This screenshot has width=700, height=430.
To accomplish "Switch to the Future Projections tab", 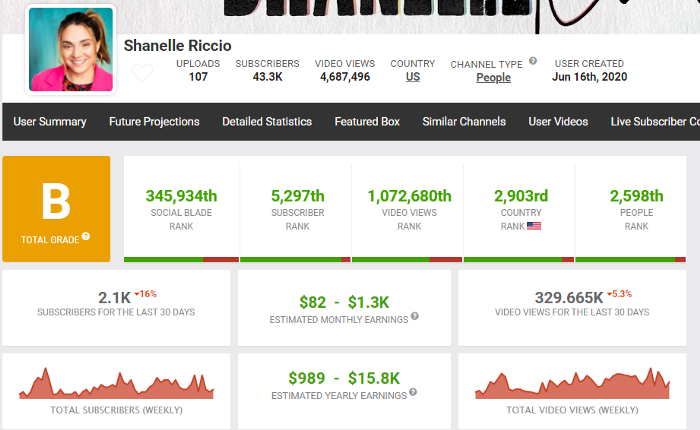I will 154,122.
